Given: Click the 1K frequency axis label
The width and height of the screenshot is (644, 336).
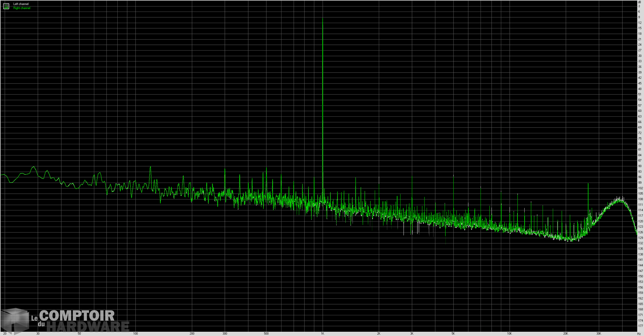Looking at the screenshot, I should point(323,334).
